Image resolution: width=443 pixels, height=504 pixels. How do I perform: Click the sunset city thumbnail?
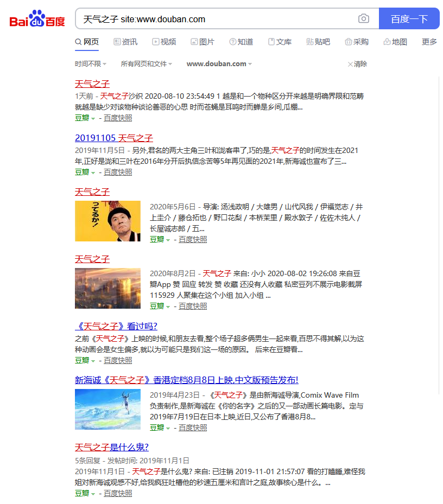coord(108,288)
